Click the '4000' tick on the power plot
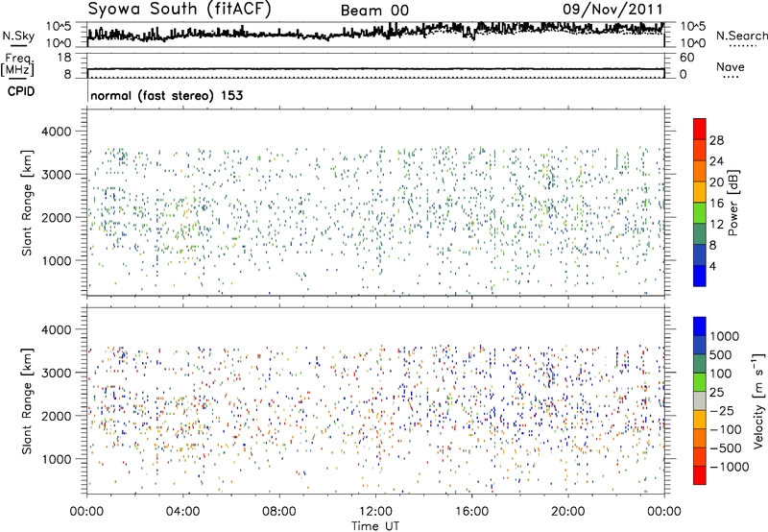Image resolution: width=768 pixels, height=532 pixels. (57, 132)
